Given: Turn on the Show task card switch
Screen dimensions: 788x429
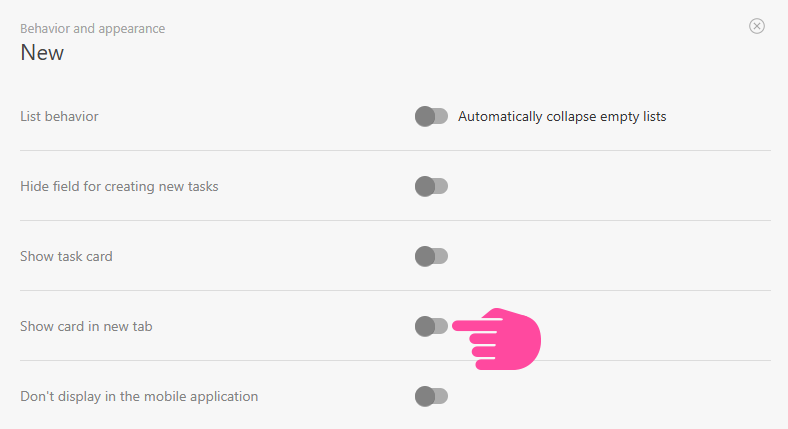Looking at the screenshot, I should pos(431,257).
